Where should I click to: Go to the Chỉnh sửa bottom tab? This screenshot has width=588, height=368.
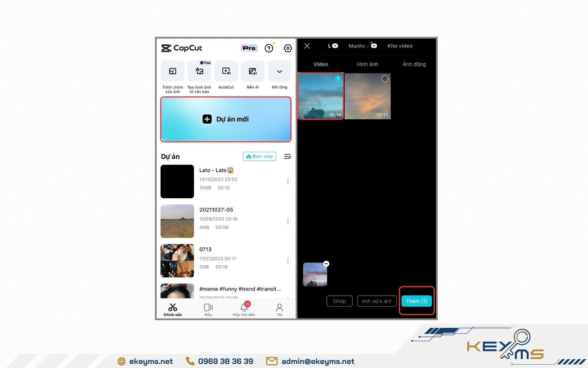(x=173, y=309)
